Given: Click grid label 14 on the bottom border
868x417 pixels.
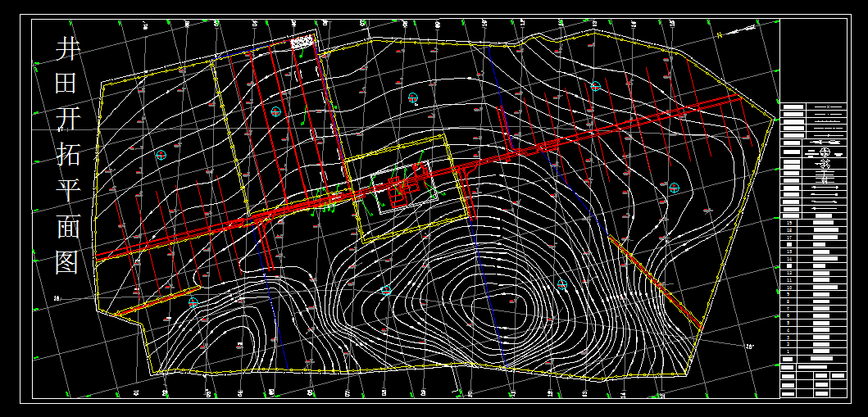Looking at the screenshot, I should 623,394.
